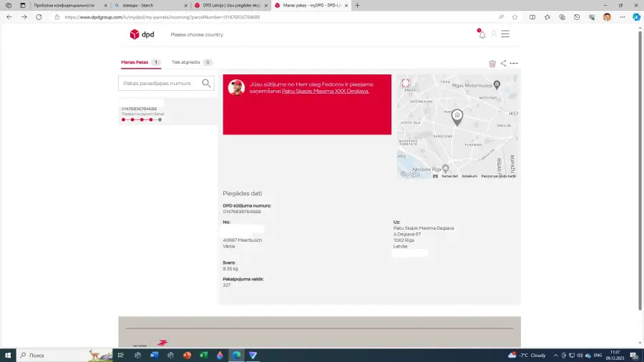Viewport: 644px width, 362px height.
Task: Open Copilot sidebar icon
Action: point(636,17)
